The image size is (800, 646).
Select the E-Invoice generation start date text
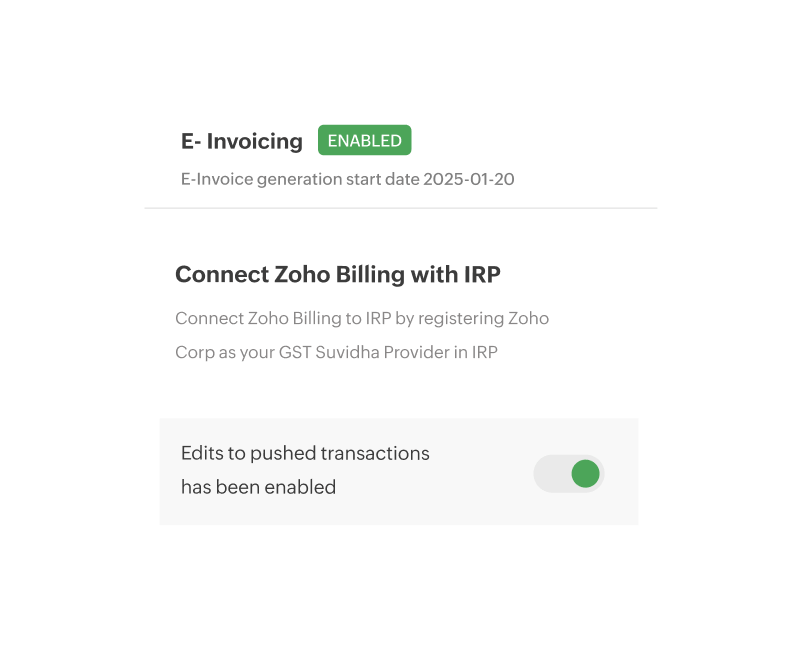click(350, 179)
